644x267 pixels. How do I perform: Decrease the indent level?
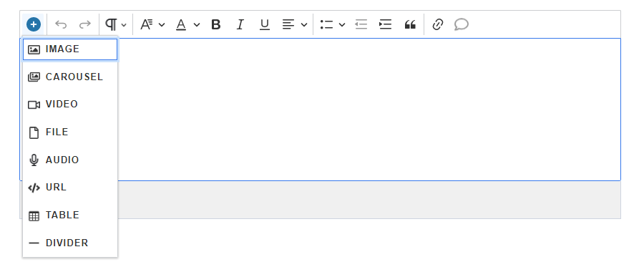pyautogui.click(x=361, y=24)
